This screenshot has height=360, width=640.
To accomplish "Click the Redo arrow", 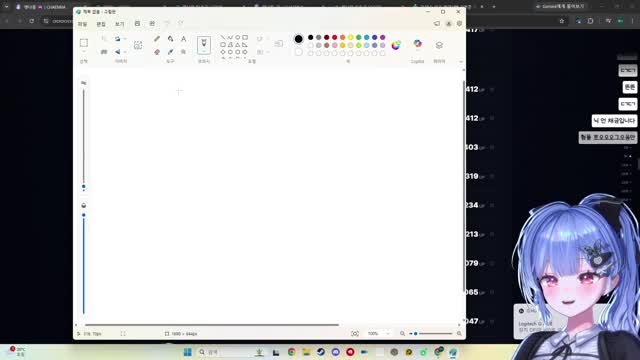I will (x=180, y=24).
